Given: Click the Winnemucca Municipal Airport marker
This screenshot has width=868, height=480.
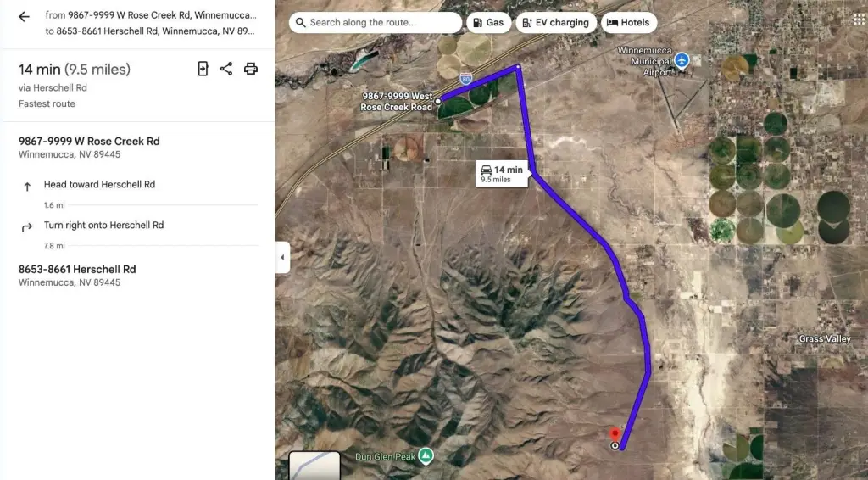Looking at the screenshot, I should (682, 60).
